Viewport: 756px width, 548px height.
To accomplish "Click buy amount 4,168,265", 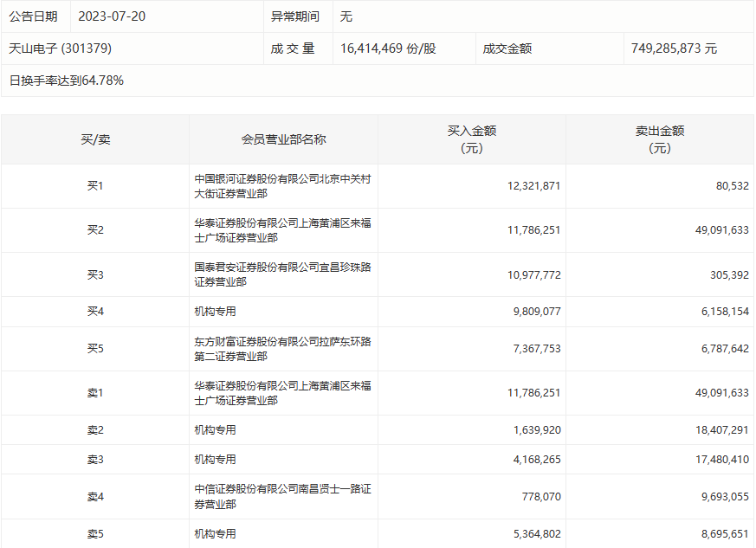I will 537,460.
